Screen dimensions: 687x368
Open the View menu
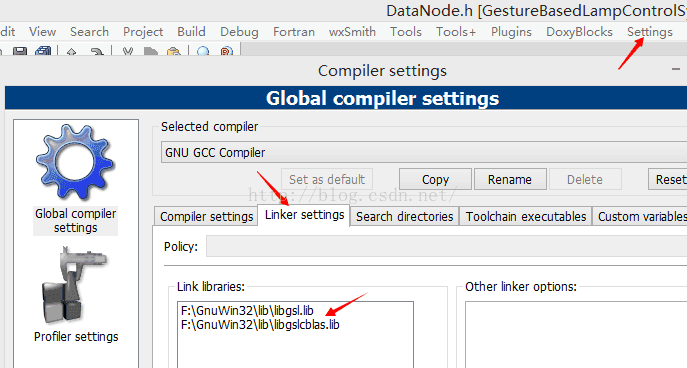point(42,32)
